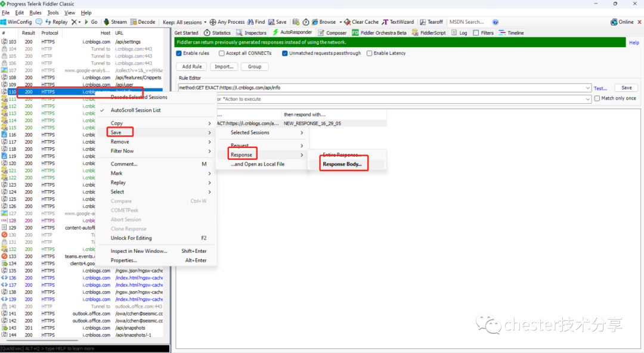Viewport: 644px width, 353px height.
Task: Expand the Selected Sessions submenu
Action: point(262,133)
